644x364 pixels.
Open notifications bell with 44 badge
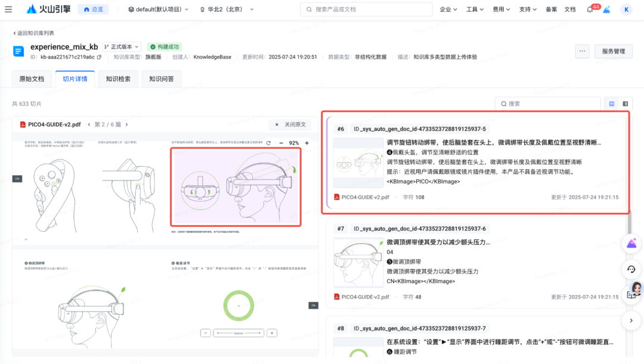(590, 9)
